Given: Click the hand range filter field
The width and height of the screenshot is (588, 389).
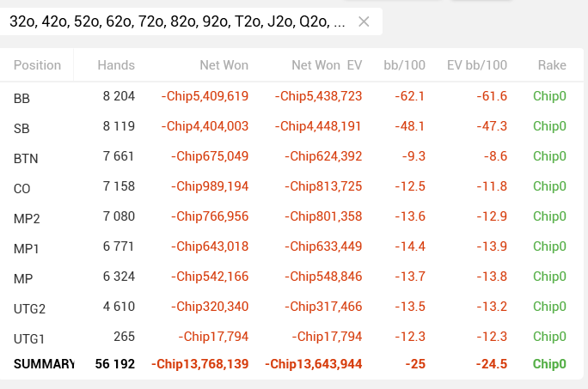Looking at the screenshot, I should [176, 22].
